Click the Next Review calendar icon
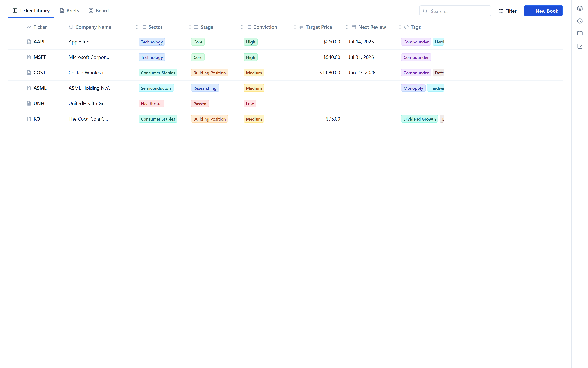 coord(354,27)
